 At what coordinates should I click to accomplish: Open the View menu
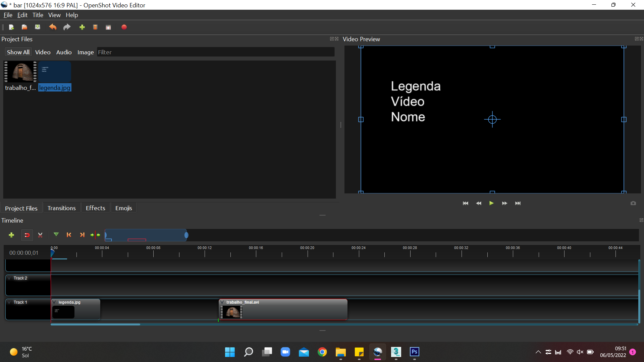click(x=54, y=15)
